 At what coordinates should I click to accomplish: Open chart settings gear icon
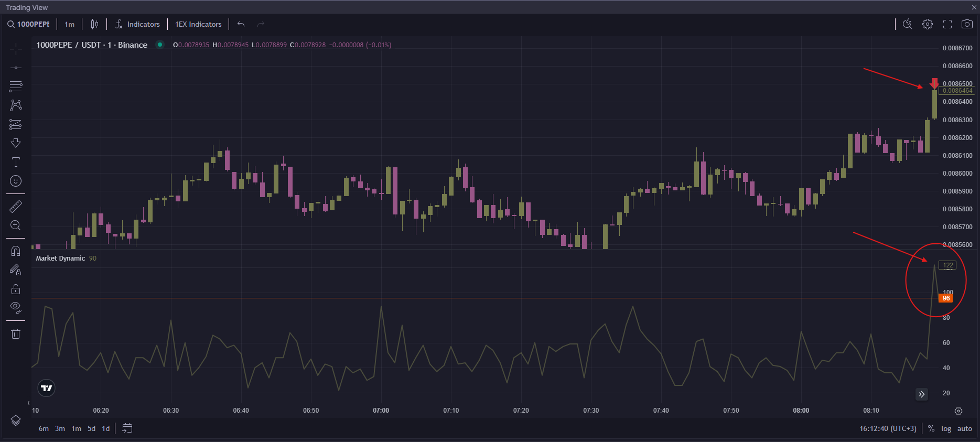click(928, 24)
